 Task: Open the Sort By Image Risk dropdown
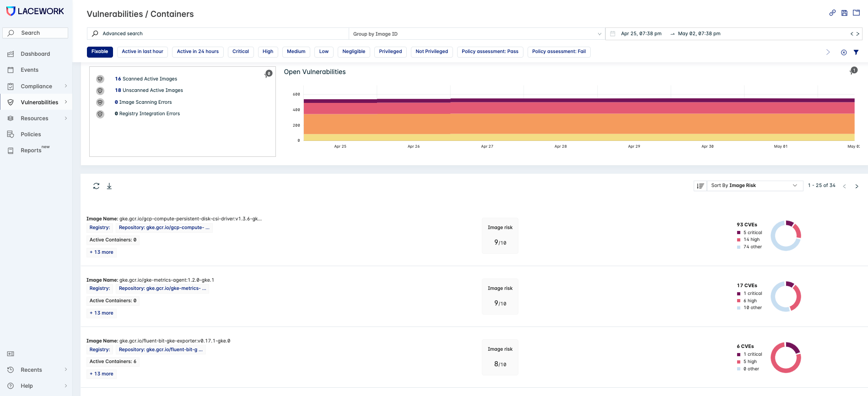click(755, 186)
